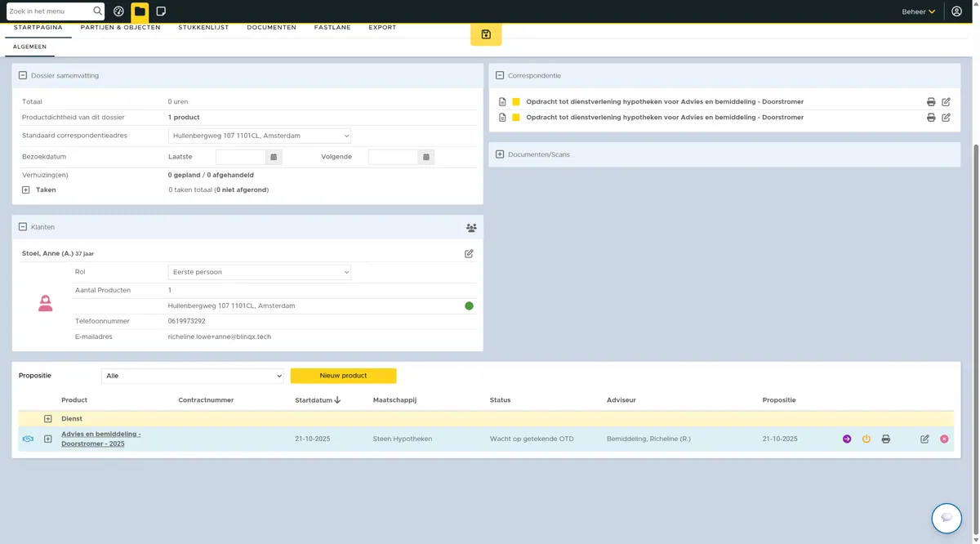This screenshot has height=544, width=980.
Task: Edit the second Opdracht tot dienstverlening correspondence
Action: point(946,118)
